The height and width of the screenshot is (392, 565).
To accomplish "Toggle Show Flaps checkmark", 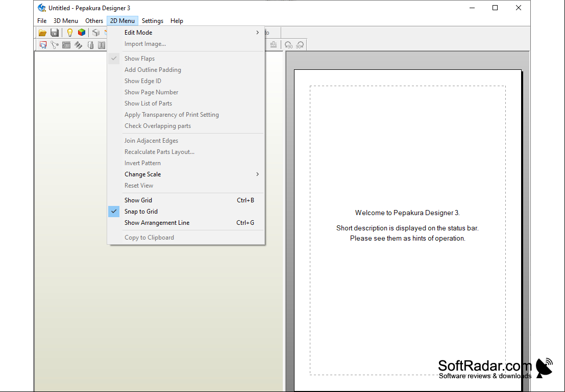I will (x=186, y=59).
